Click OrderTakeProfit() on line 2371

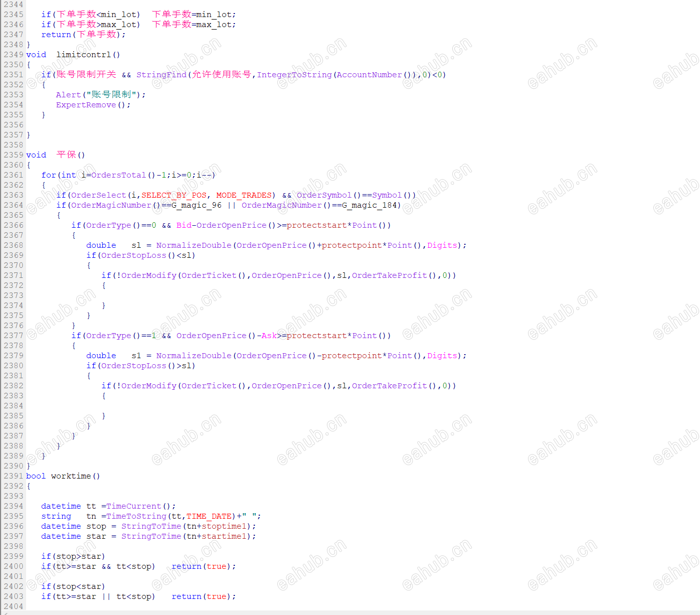pos(394,275)
